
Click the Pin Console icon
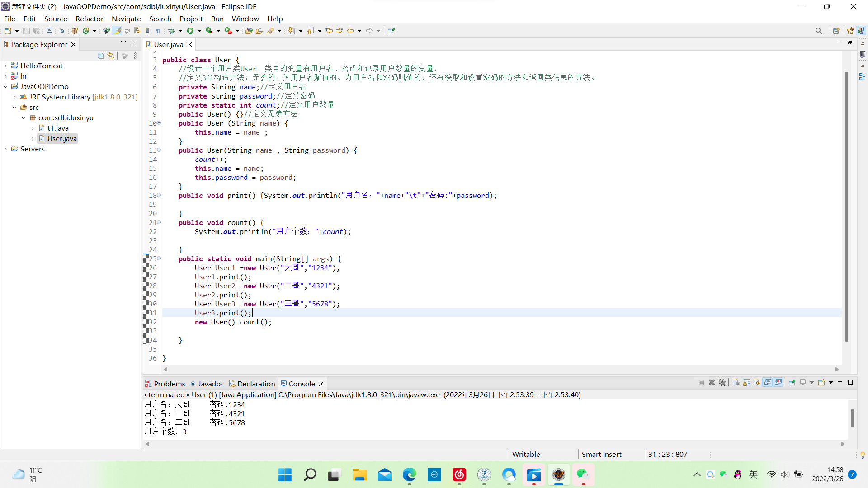792,383
